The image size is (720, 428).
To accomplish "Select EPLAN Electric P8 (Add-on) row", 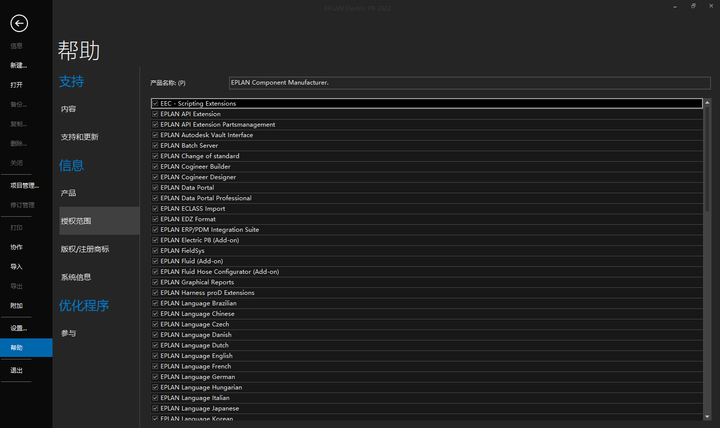I will pos(427,240).
